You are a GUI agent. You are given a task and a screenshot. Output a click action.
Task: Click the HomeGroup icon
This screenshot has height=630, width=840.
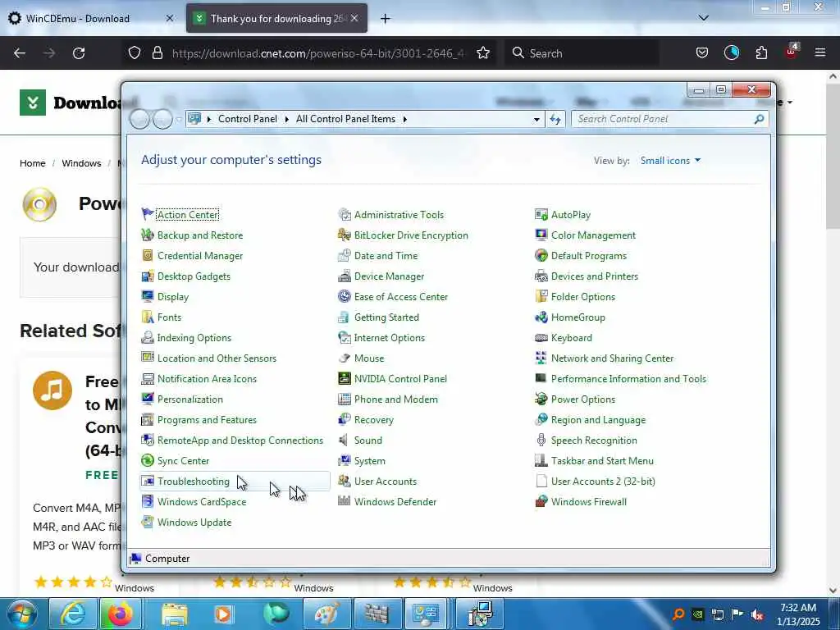point(541,317)
